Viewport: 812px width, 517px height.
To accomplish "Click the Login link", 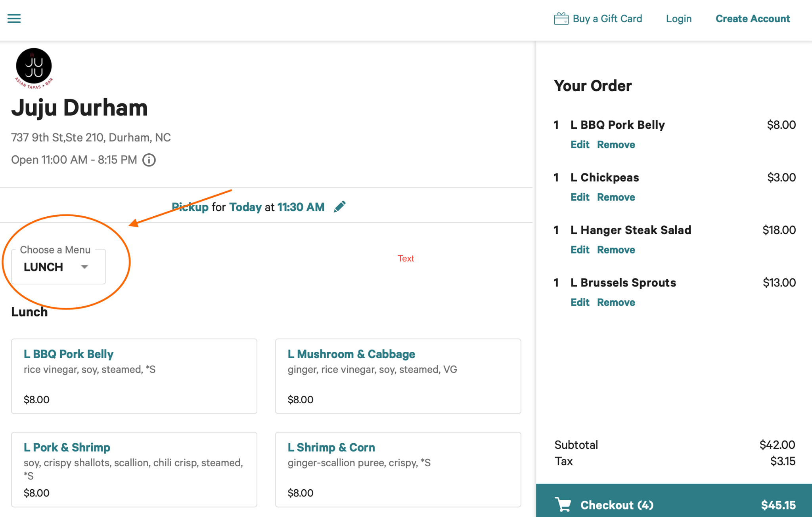I will (678, 19).
